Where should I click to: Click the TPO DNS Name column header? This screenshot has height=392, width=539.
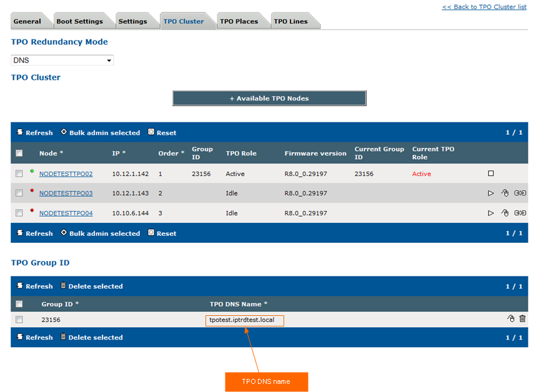[x=239, y=304]
